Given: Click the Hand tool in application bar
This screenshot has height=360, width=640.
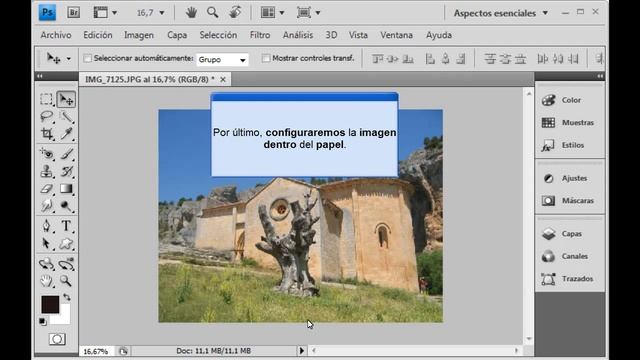Looking at the screenshot, I should [x=191, y=13].
